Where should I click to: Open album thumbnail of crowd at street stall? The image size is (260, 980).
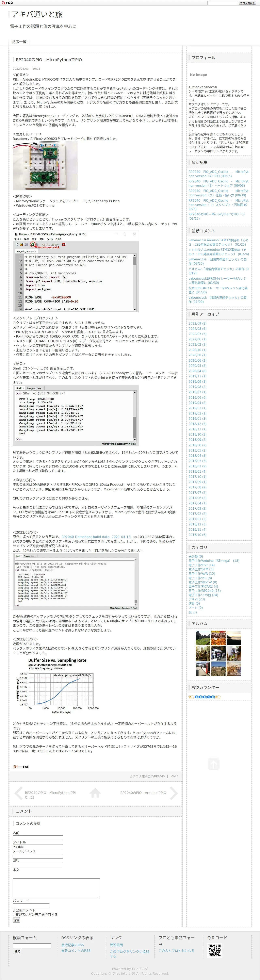coord(218,654)
